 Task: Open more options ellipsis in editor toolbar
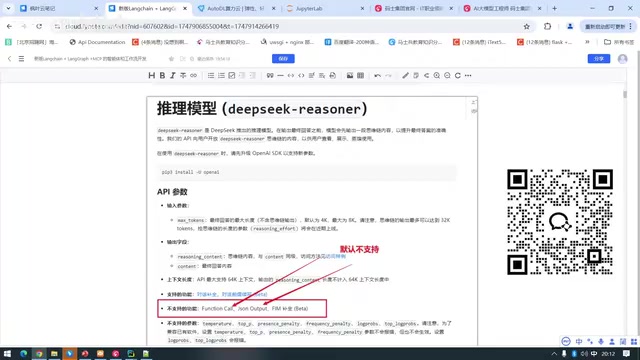click(x=468, y=76)
